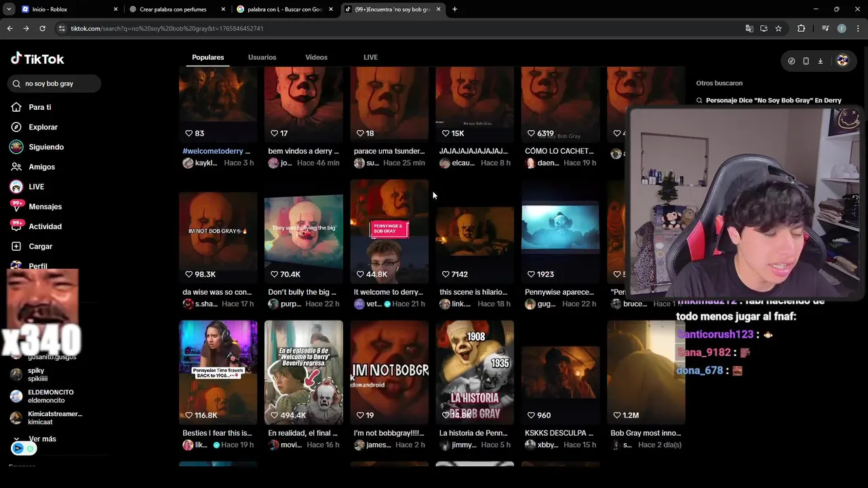Open Siguiendo in the sidebar
Screen dimensions: 868x488
pos(37,147)
